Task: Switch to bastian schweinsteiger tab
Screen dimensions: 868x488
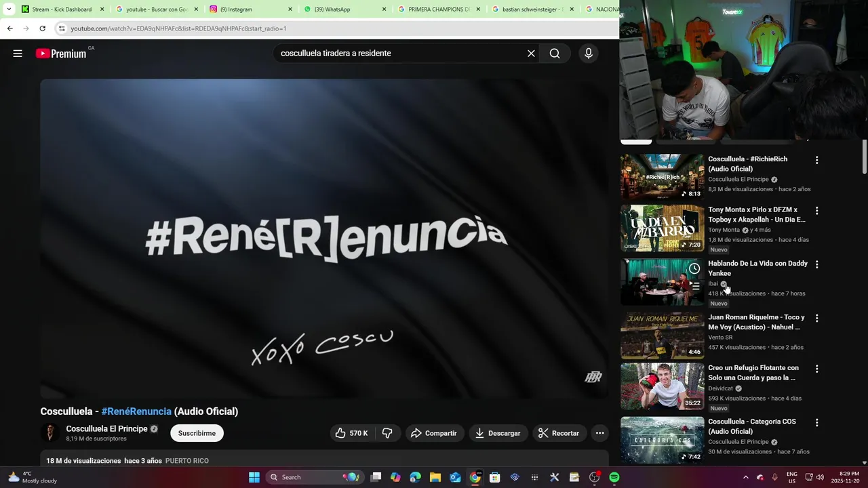Action: (534, 9)
